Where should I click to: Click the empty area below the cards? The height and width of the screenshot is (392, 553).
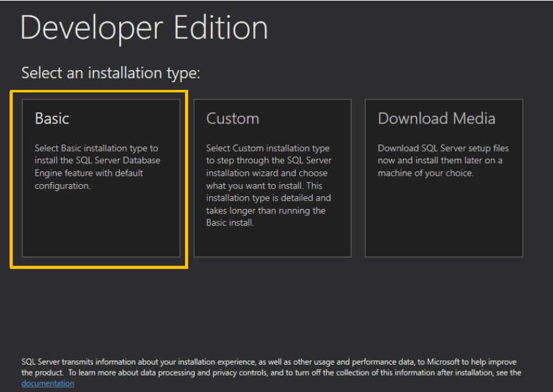(x=274, y=300)
